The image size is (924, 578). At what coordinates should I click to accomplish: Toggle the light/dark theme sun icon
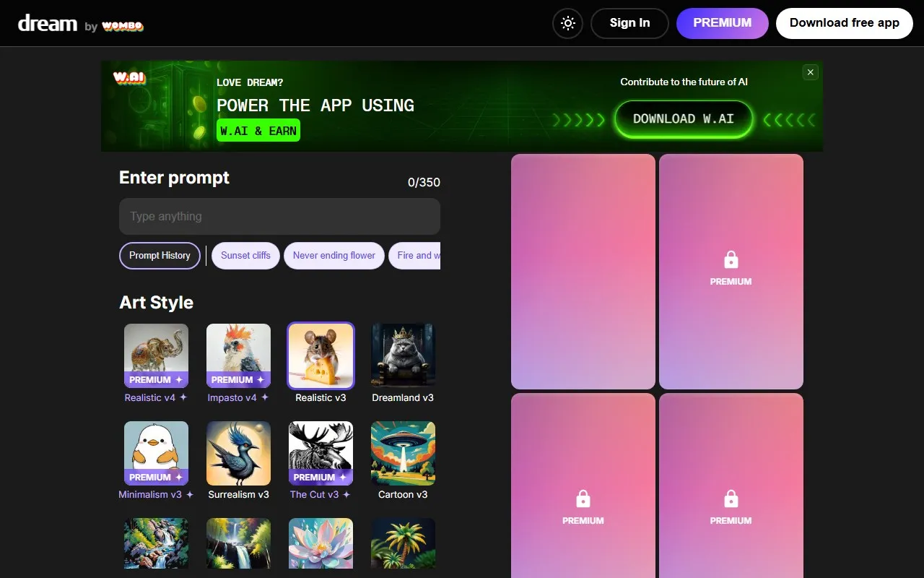click(567, 23)
